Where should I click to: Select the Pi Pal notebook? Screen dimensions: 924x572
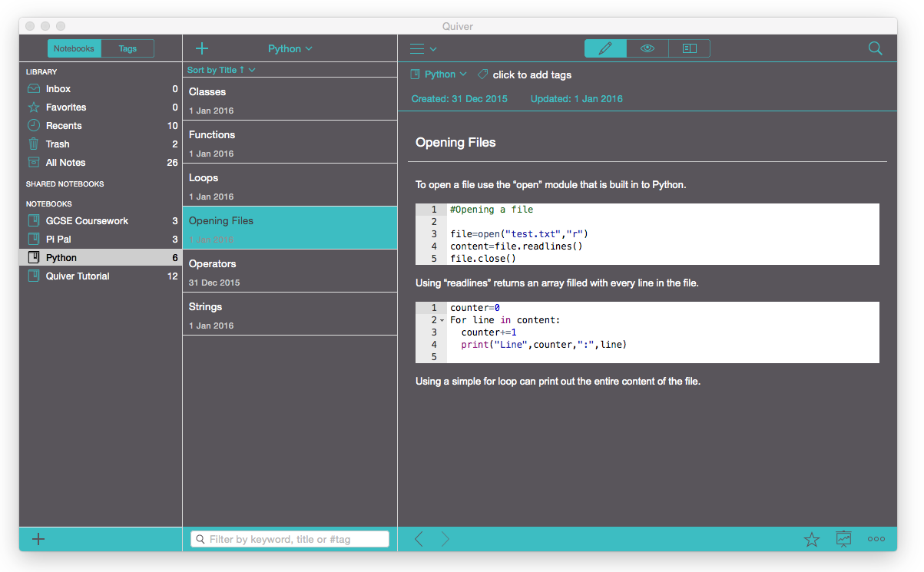(x=101, y=240)
